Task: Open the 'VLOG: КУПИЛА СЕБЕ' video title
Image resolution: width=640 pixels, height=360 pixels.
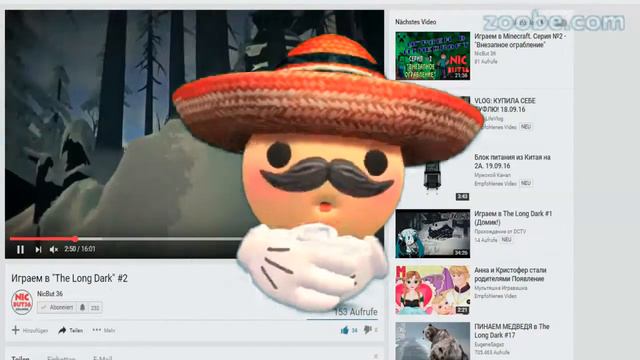Action: [x=505, y=105]
